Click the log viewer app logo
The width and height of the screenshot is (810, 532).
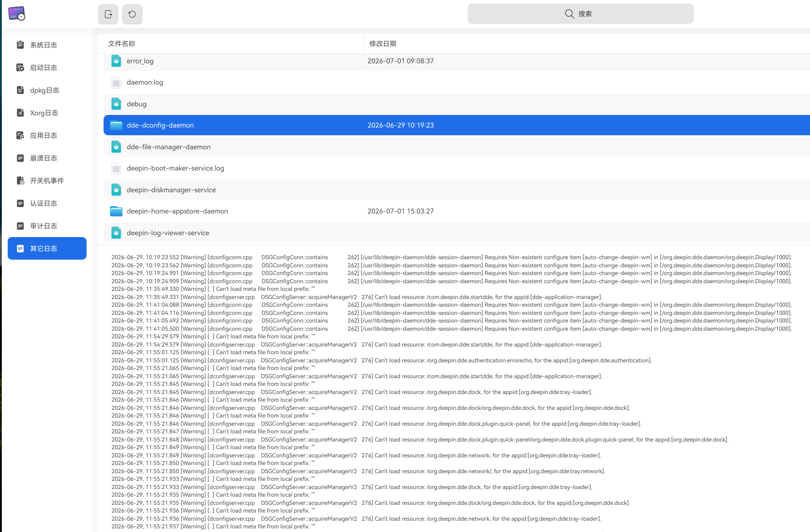tap(17, 14)
